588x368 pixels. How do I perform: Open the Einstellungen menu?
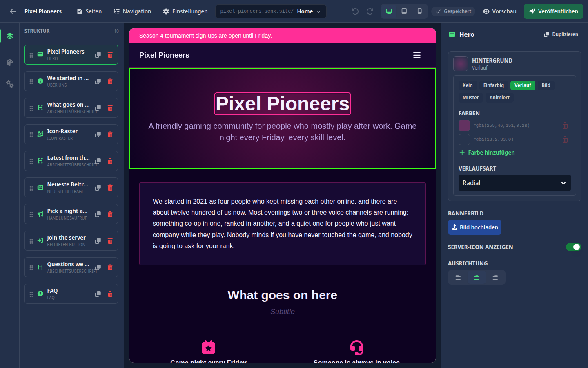coord(185,11)
